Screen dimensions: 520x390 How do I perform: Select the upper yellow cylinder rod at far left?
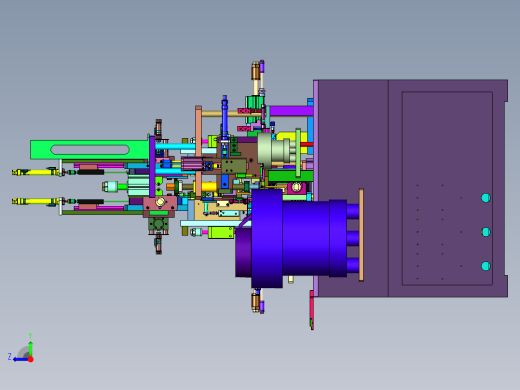(x=35, y=172)
